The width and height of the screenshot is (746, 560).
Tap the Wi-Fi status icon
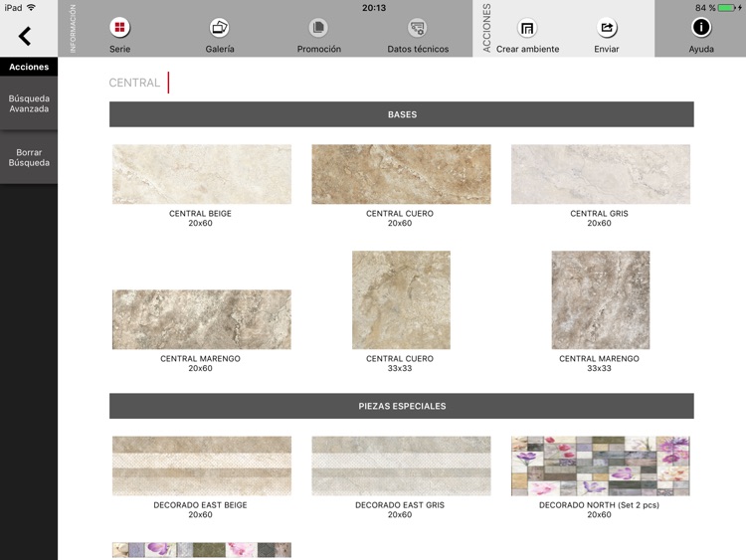32,7
